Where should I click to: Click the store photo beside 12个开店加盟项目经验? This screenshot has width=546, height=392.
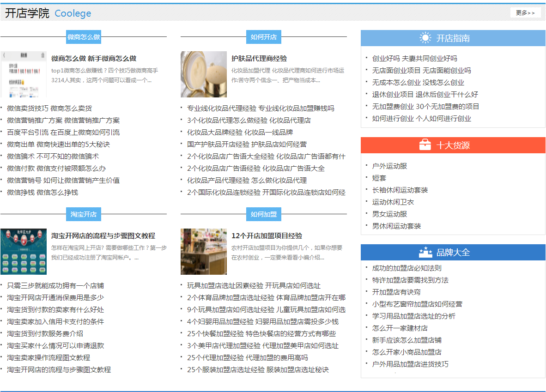point(203,252)
